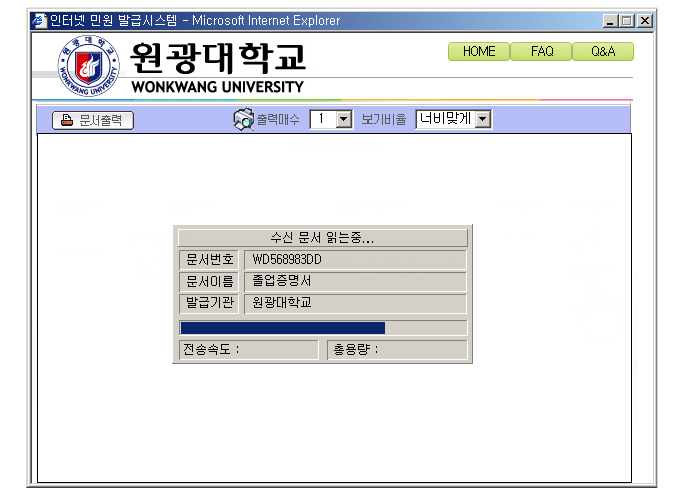This screenshot has height=500, width=680.
Task: Expand the 출력매수 copies dropdown arrow
Action: tap(343, 119)
